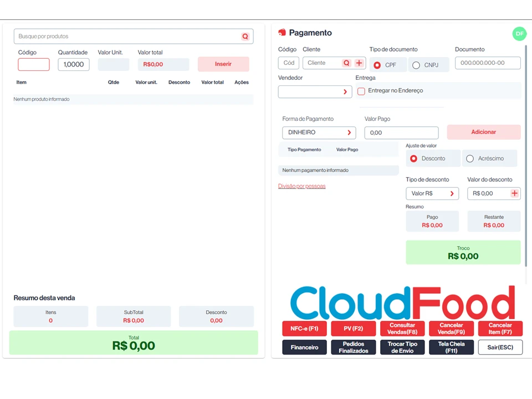
Task: Click the Cliente search magnifier icon
Action: [346, 63]
